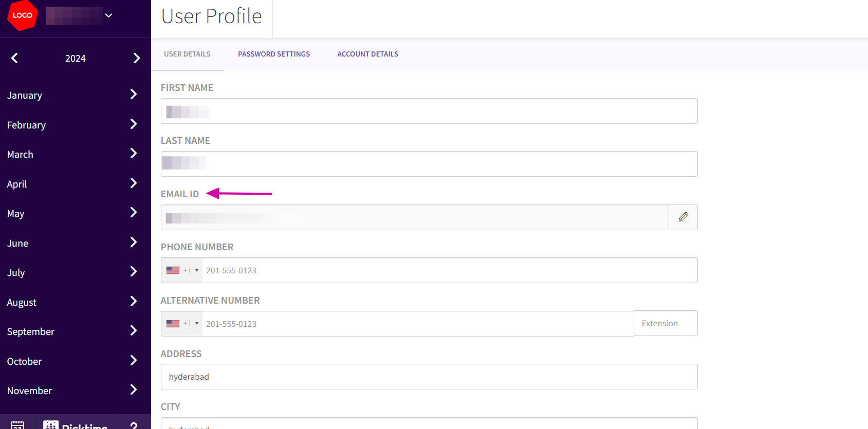Click into the First Name field
This screenshot has width=868, height=429.
click(429, 111)
